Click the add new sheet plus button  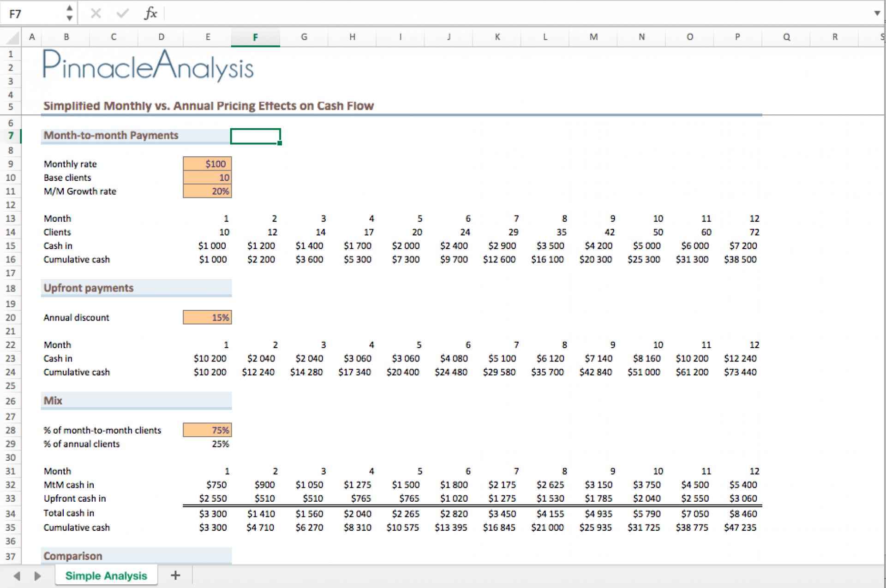175,575
